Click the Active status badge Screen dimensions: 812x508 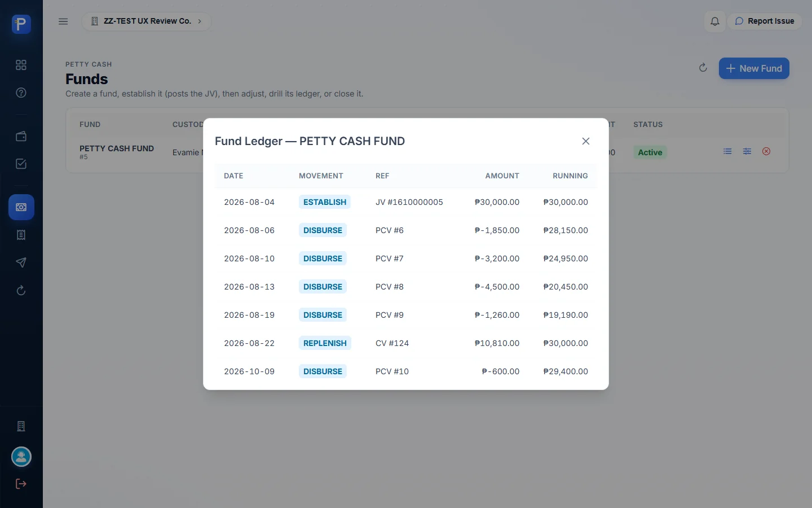650,152
